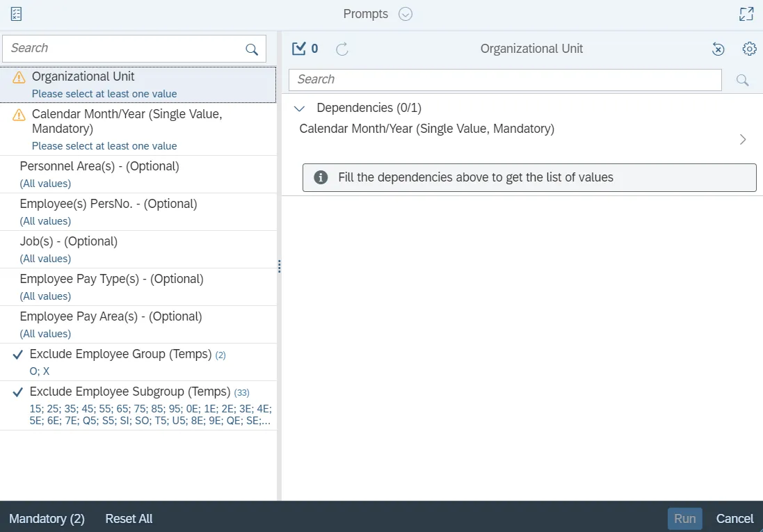The image size is (763, 532).
Task: Click the reset prompt icon beside gear
Action: tap(718, 49)
